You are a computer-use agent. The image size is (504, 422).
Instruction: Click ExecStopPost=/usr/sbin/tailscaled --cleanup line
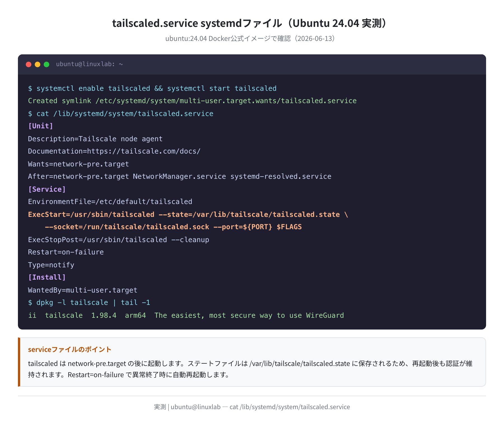click(118, 240)
